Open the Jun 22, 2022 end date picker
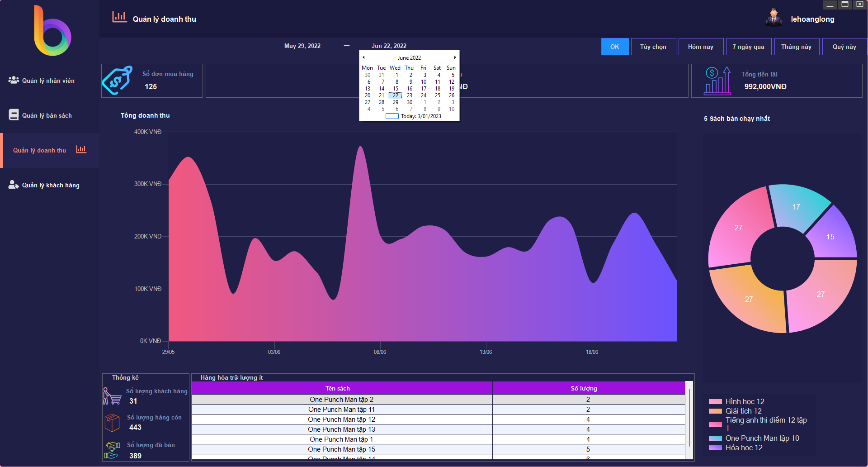 coord(389,46)
